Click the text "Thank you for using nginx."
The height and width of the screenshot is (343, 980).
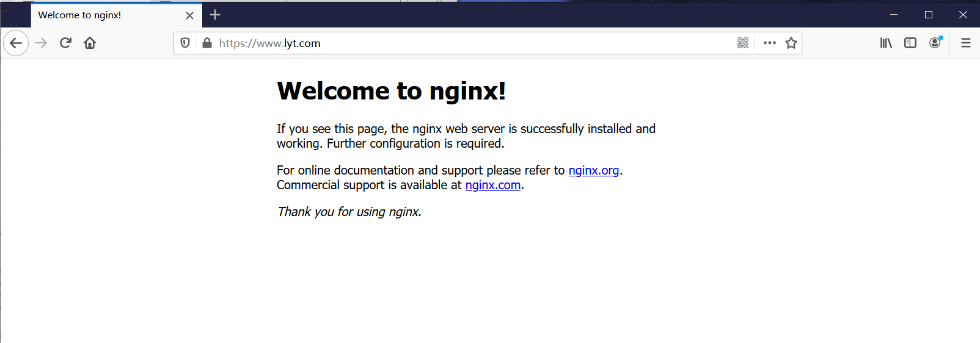coord(349,212)
